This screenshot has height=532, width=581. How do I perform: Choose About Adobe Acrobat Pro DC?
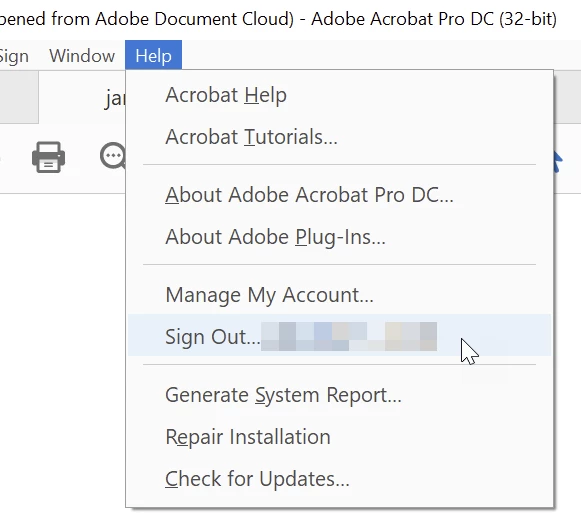[339, 195]
